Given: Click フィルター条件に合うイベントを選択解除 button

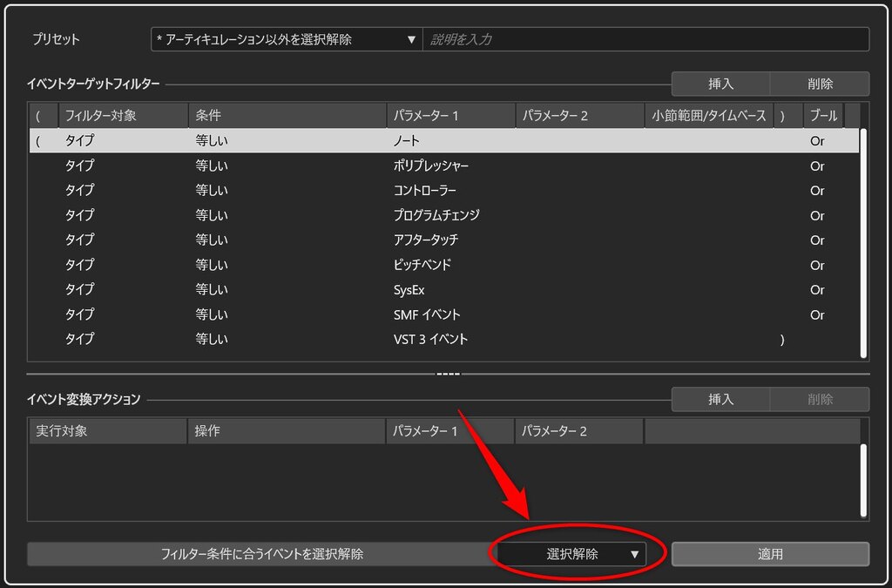Looking at the screenshot, I should [261, 554].
